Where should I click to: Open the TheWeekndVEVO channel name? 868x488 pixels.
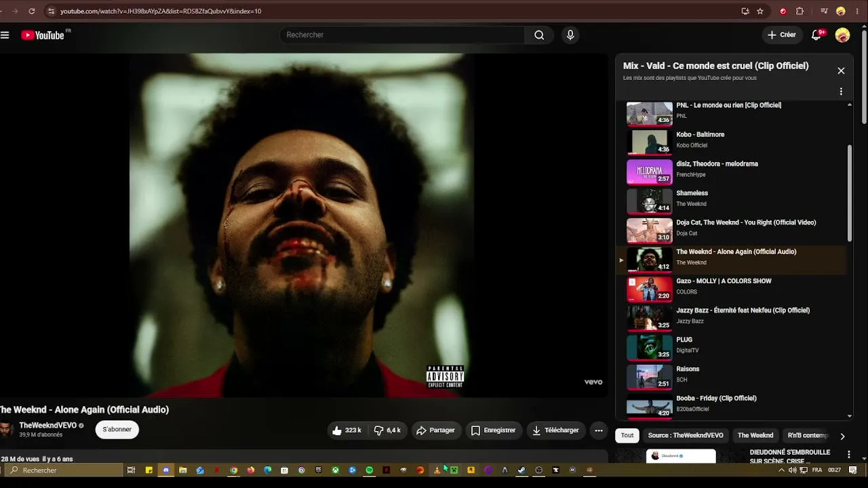tap(47, 426)
